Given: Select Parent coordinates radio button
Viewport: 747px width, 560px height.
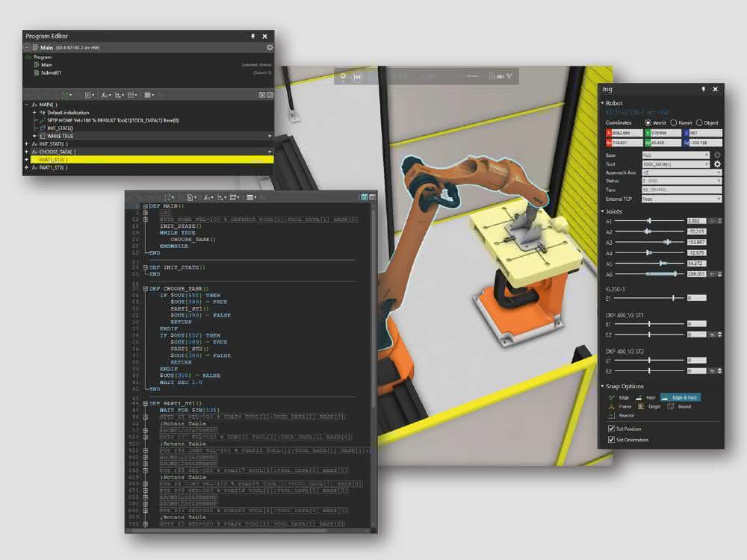Looking at the screenshot, I should click(x=674, y=123).
